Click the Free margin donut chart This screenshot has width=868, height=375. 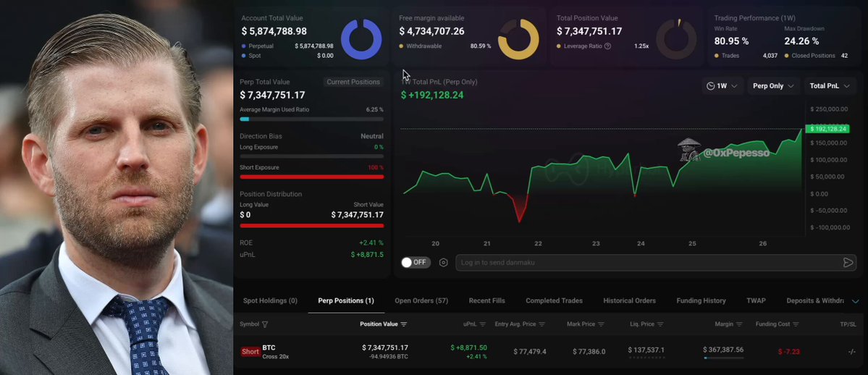518,39
